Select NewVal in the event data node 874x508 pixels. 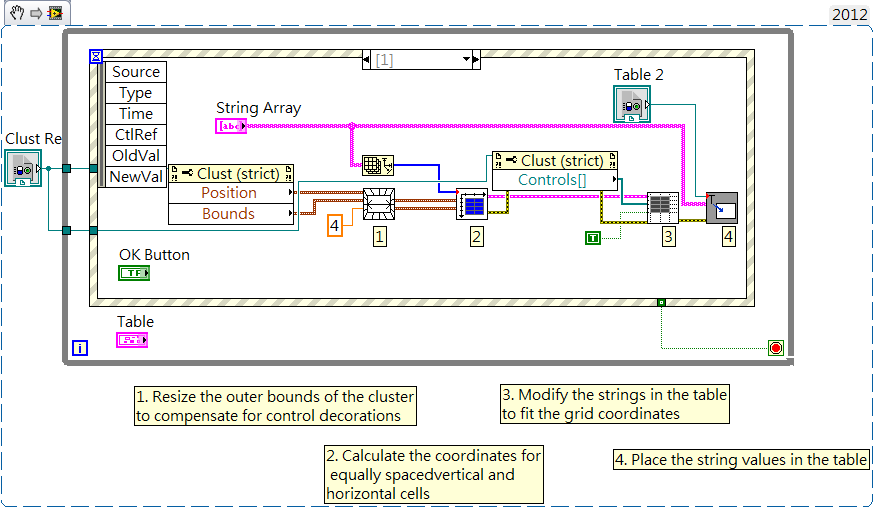(135, 176)
